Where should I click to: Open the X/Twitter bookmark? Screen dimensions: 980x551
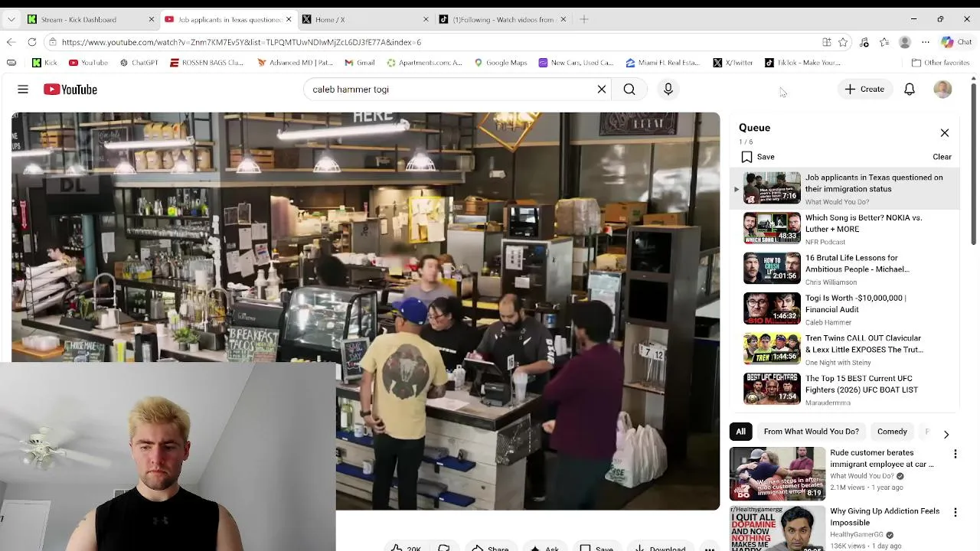point(733,63)
